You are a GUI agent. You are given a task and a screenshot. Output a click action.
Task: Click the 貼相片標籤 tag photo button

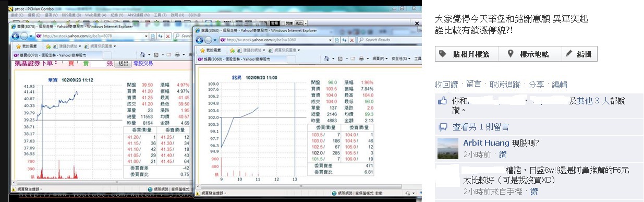(x=467, y=54)
